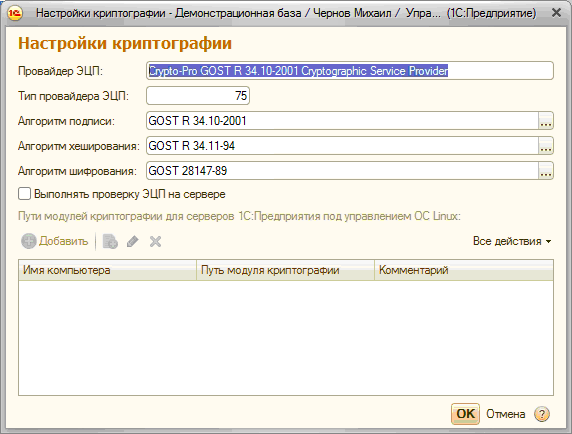Click the 1C application logo icon
Screen dimensions: 572x434
pos(15,13)
